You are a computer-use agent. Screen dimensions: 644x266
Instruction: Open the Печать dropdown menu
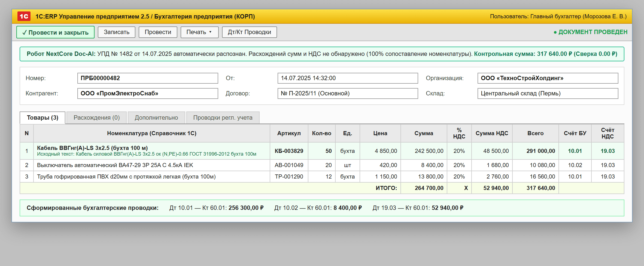click(x=199, y=32)
